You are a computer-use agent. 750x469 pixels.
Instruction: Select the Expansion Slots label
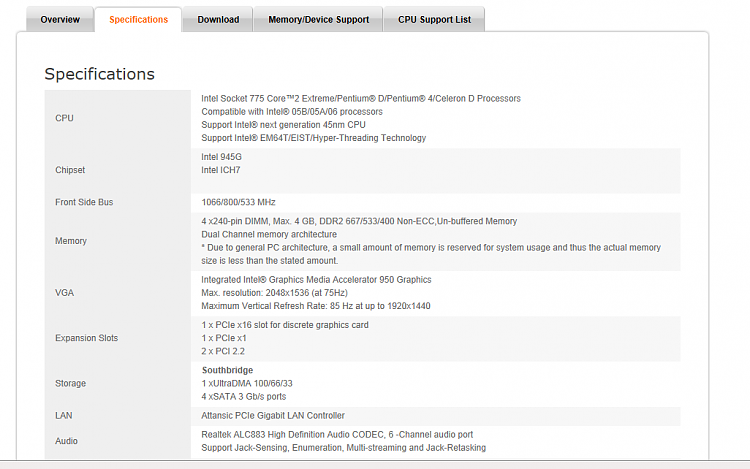pyautogui.click(x=87, y=338)
